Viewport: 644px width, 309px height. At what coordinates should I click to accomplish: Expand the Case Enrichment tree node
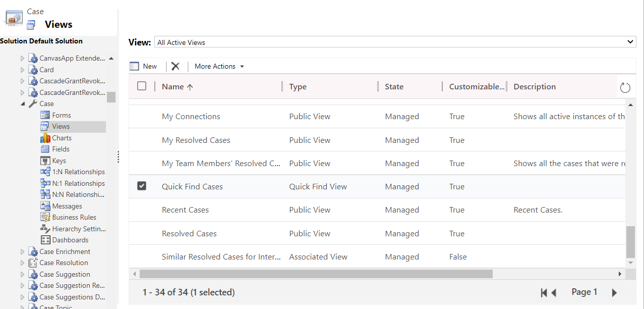point(22,251)
